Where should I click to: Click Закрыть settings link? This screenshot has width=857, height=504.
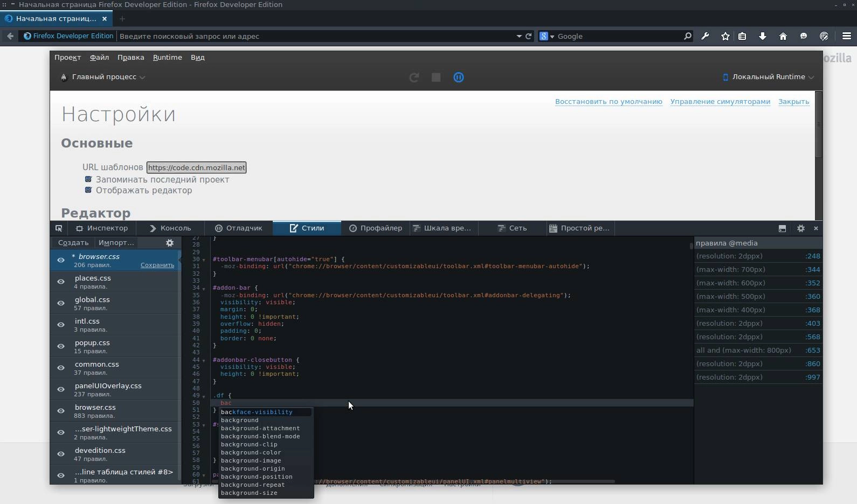click(793, 101)
